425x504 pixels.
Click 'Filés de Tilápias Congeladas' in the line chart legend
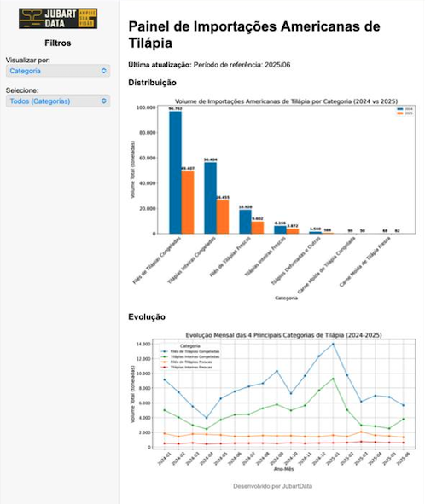coord(195,351)
